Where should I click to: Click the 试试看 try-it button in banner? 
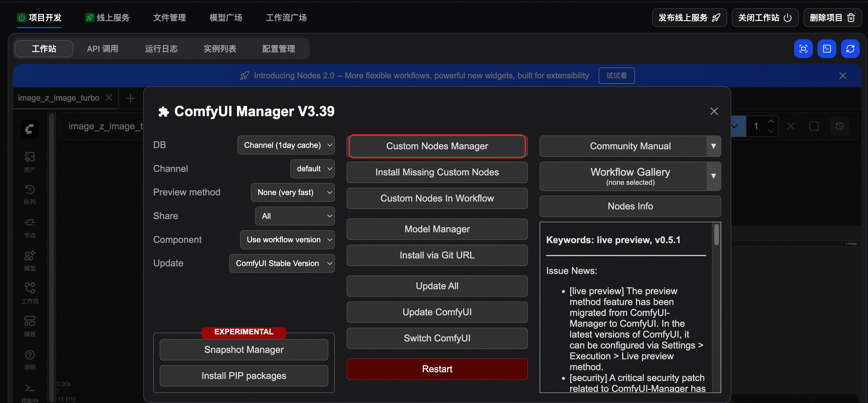coord(616,76)
